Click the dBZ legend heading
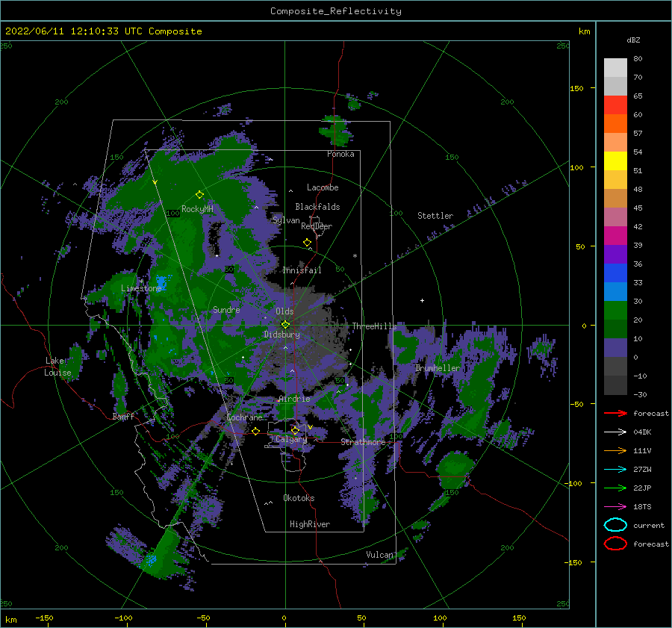Image resolution: width=672 pixels, height=628 pixels. (x=633, y=40)
